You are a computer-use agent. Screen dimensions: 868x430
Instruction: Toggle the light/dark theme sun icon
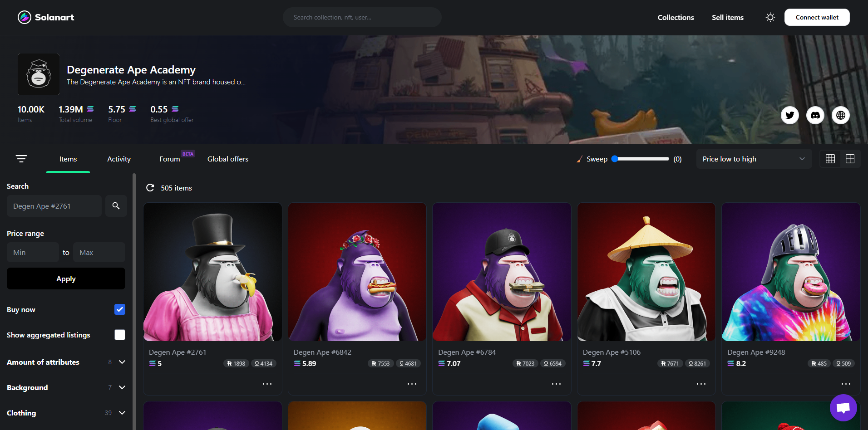[770, 17]
